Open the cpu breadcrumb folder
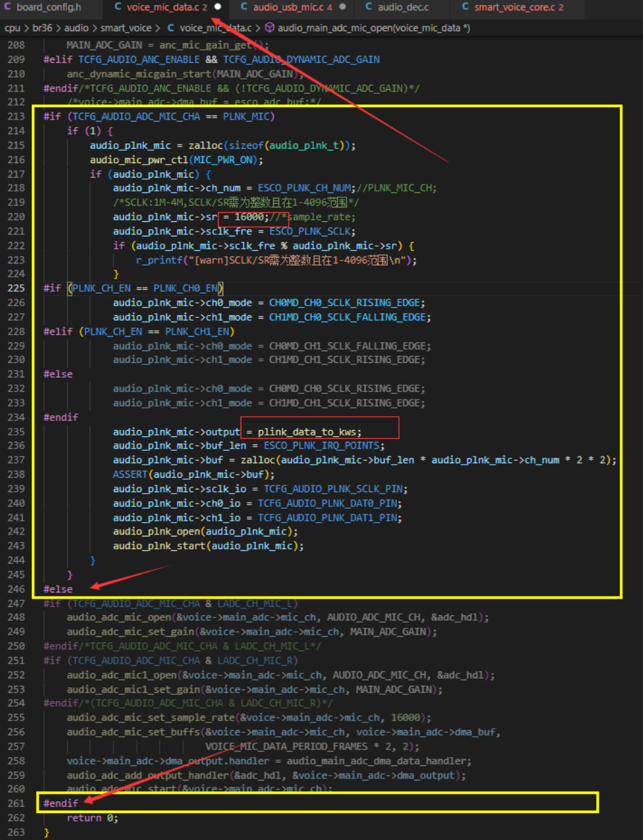The width and height of the screenshot is (643, 840). click(12, 28)
